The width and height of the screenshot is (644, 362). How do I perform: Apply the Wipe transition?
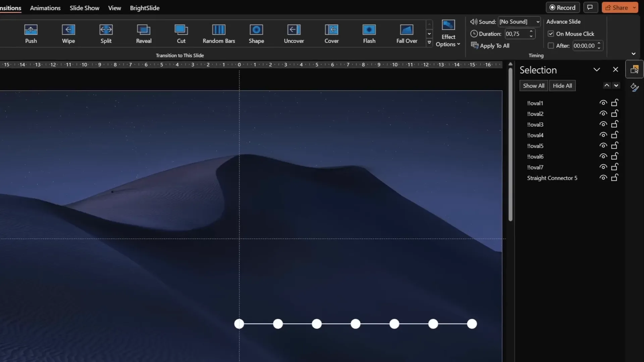click(x=68, y=34)
